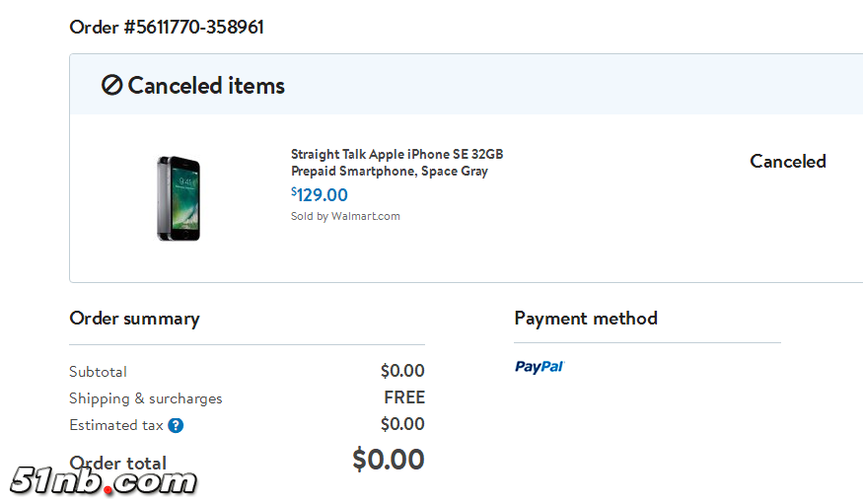Click the 51nb.com watermark logo
This screenshot has height=504, width=863.
pyautogui.click(x=104, y=481)
